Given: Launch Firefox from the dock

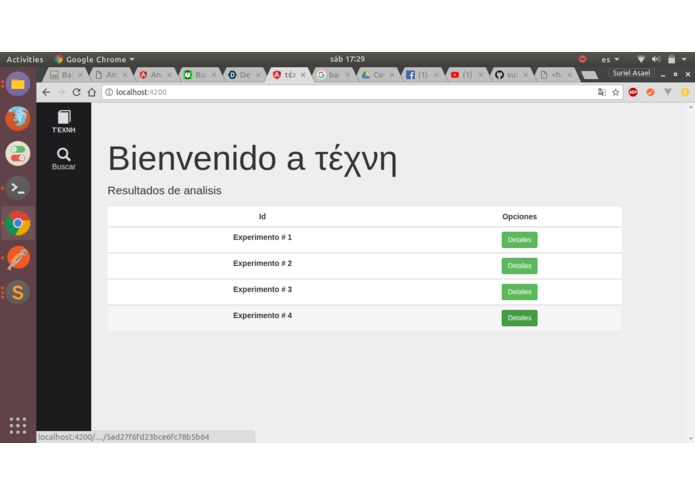Looking at the screenshot, I should tap(18, 118).
